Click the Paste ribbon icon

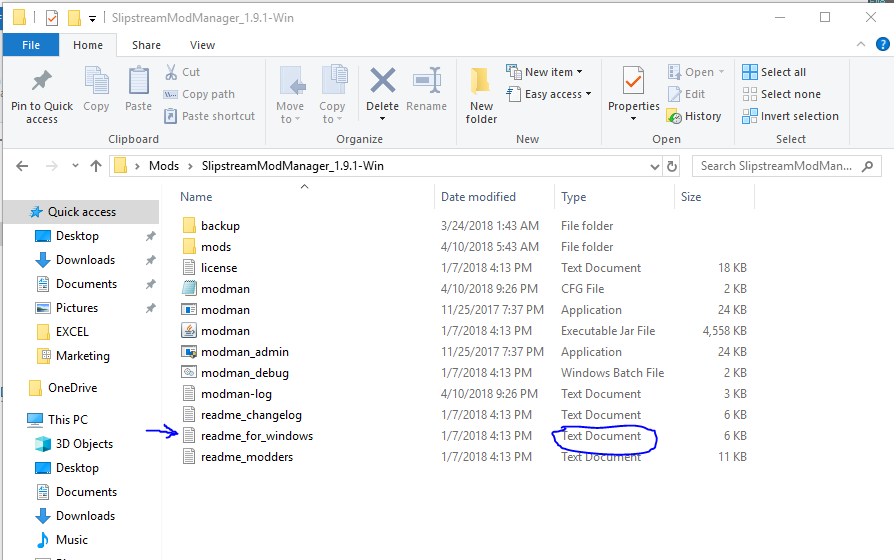[x=139, y=80]
